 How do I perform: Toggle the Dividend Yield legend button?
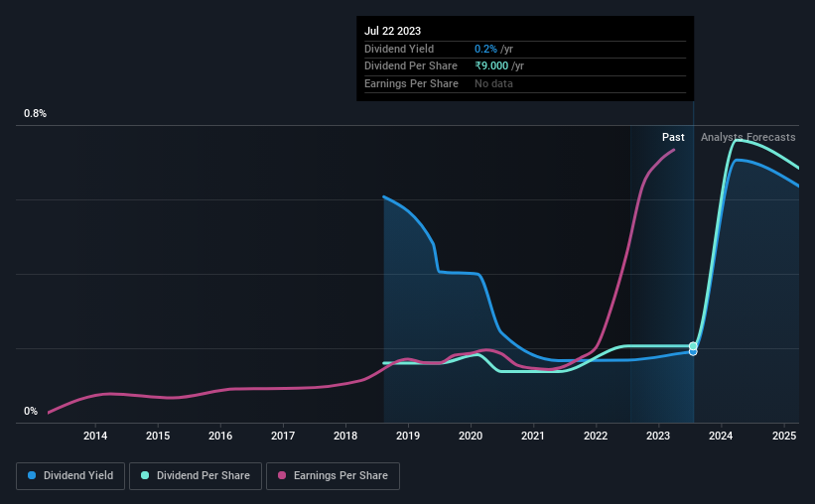point(70,476)
